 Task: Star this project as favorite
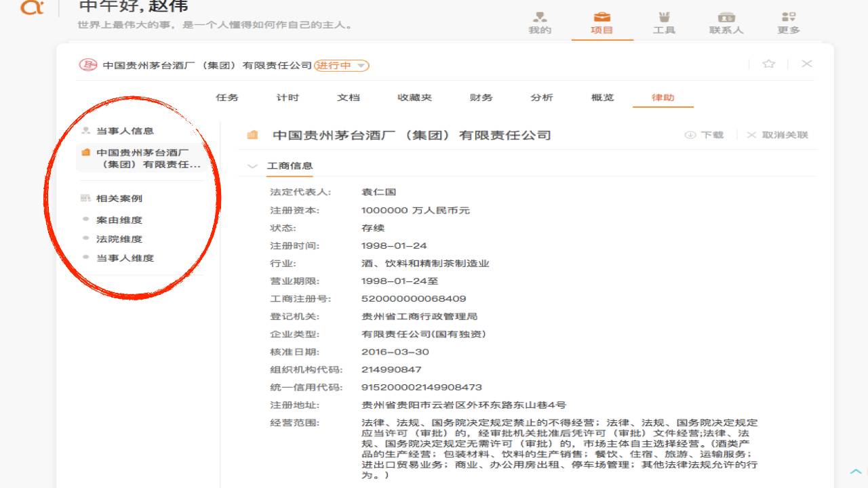click(x=768, y=64)
